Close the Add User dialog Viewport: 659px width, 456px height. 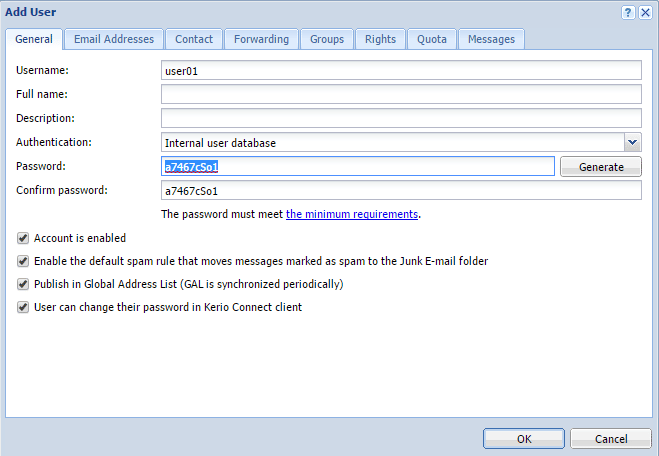645,12
